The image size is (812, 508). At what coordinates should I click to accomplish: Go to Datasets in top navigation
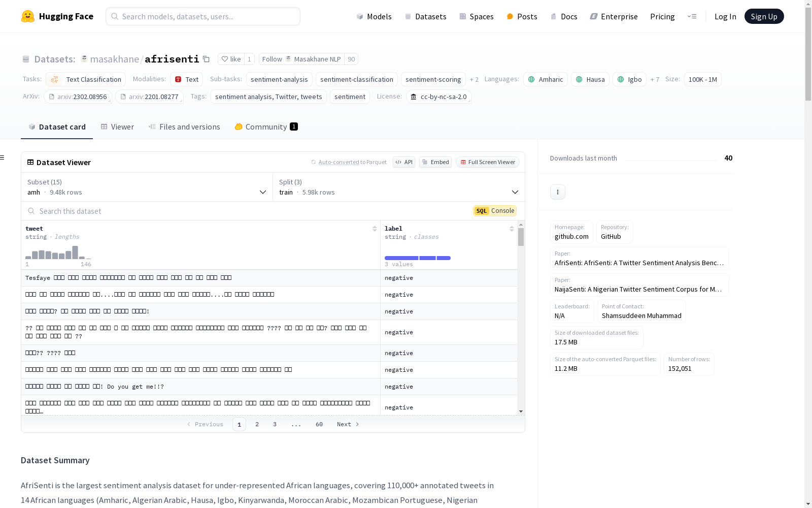click(425, 16)
